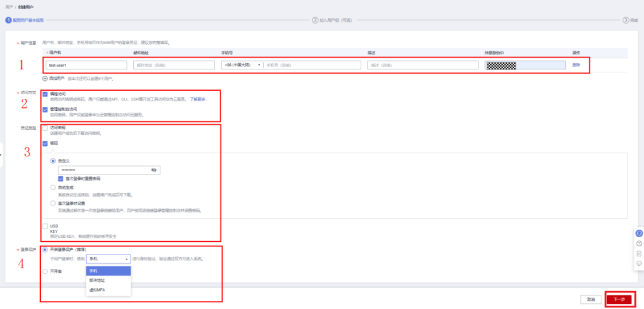Uncheck the 管理控制台访问 checkbox
Screen dimensions: 644x309
45,110
